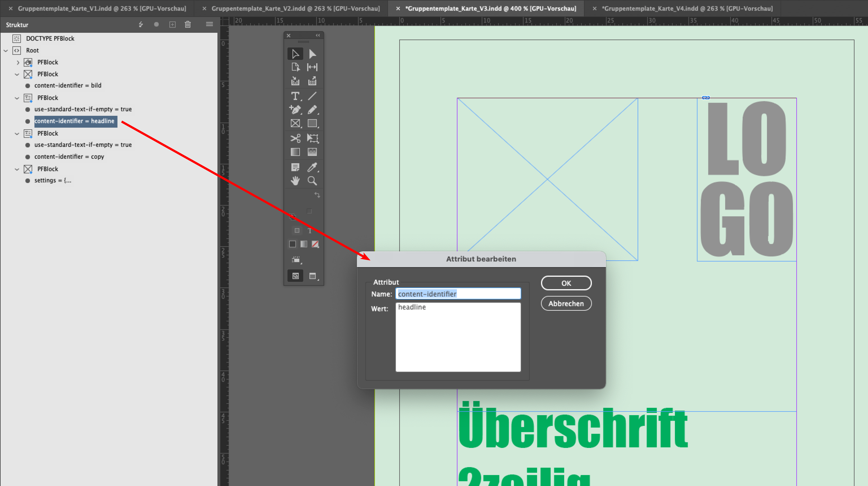Open the Struktur panel hamburger menu
Viewport: 868px width, 486px height.
[x=209, y=24]
